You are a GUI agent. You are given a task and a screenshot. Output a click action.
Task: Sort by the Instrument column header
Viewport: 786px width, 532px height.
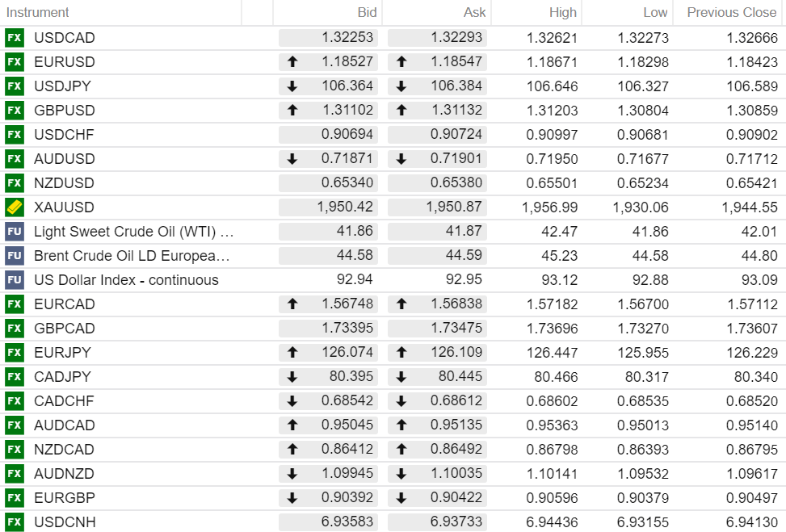pyautogui.click(x=38, y=12)
